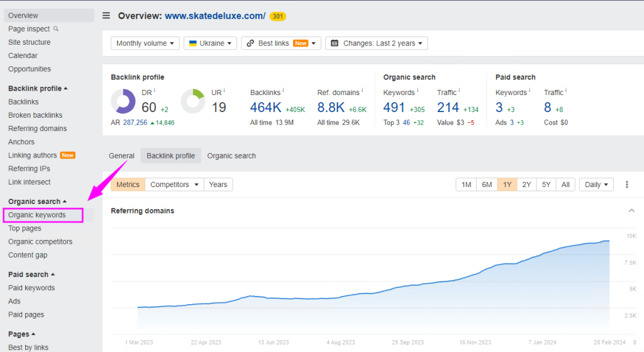Click the DR donut chart icon
The height and width of the screenshot is (352, 644).
tap(123, 101)
